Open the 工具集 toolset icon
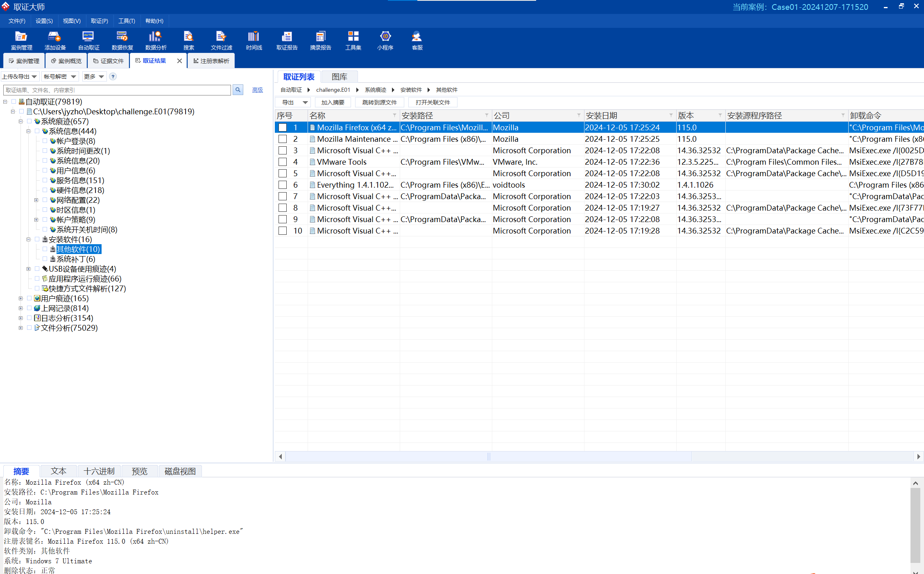Image resolution: width=924 pixels, height=574 pixels. tap(353, 41)
